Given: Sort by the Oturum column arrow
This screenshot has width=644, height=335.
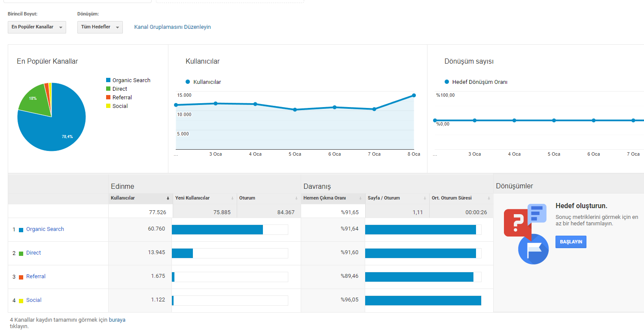Looking at the screenshot, I should click(296, 198).
